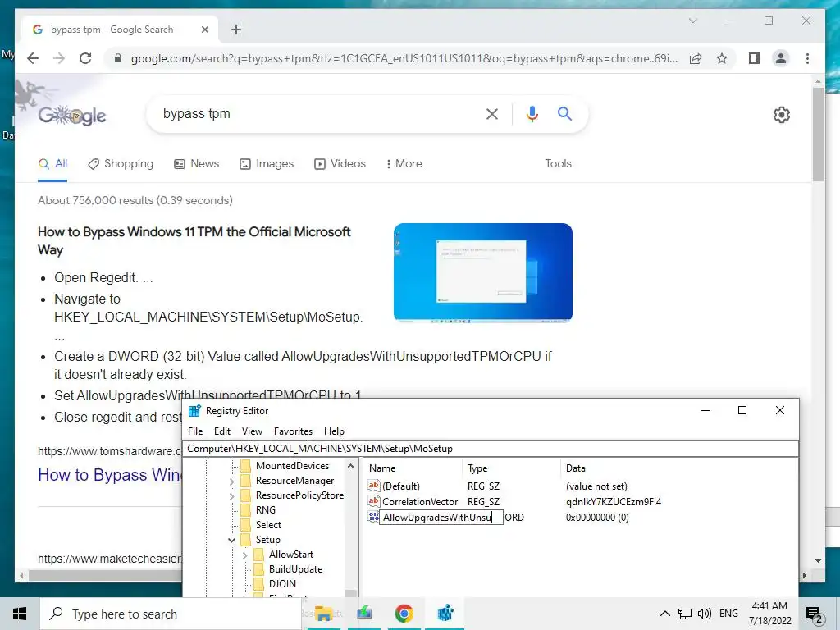Click the Windows 11 featured snippet thumbnail
This screenshot has width=840, height=630.
(482, 272)
